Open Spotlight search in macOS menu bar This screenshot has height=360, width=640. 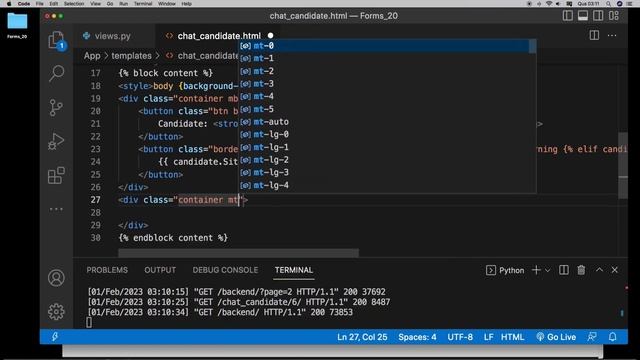point(608,4)
